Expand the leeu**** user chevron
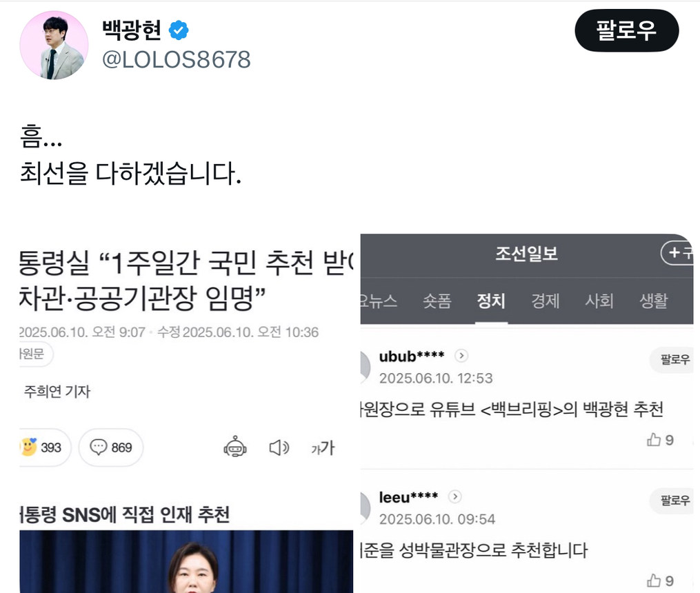 [x=455, y=496]
